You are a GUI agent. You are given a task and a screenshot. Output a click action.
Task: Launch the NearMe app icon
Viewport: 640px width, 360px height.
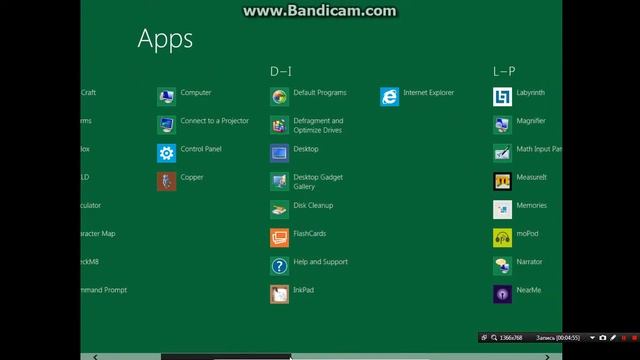pyautogui.click(x=502, y=294)
